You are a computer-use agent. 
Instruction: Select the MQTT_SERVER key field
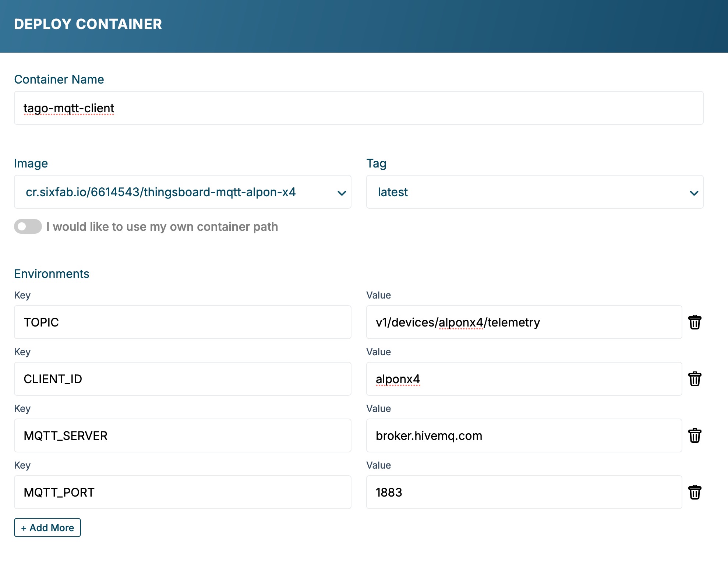click(x=183, y=435)
